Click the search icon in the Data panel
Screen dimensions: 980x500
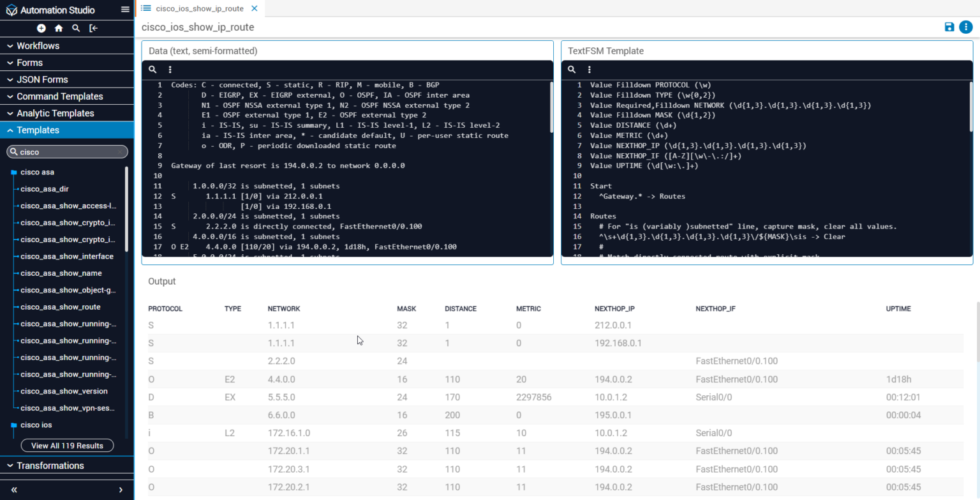coord(152,69)
